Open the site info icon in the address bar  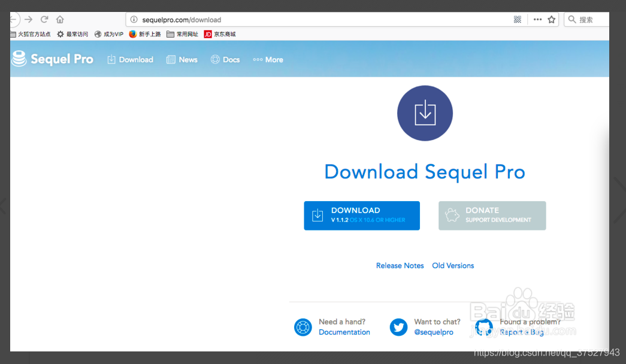click(x=134, y=20)
